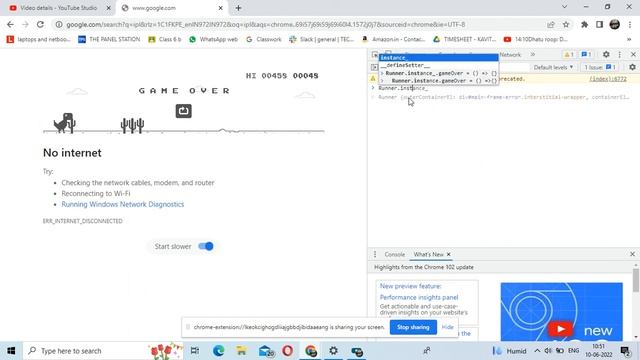The height and width of the screenshot is (360, 640).
Task: Open Classwork bookmark
Action: (x=264, y=39)
